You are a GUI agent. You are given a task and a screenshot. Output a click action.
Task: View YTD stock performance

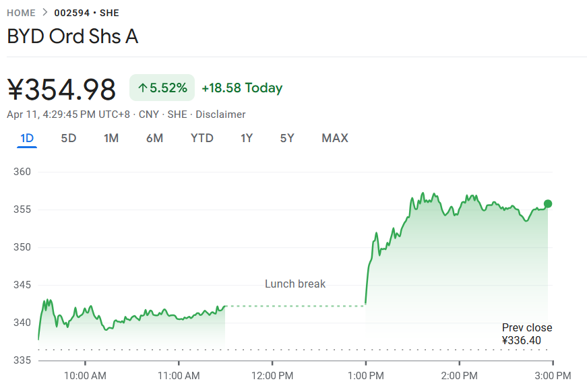tap(202, 137)
